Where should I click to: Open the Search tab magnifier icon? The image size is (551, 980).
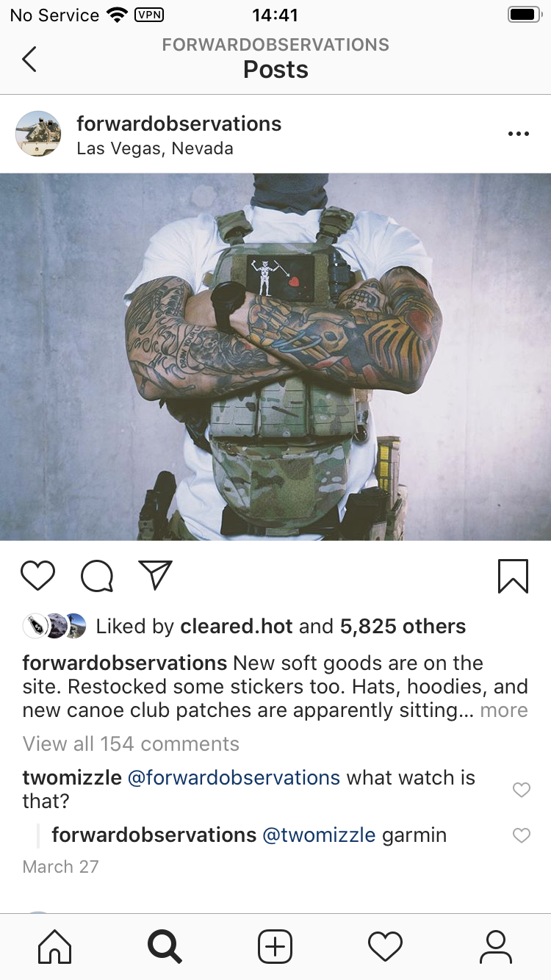click(165, 947)
